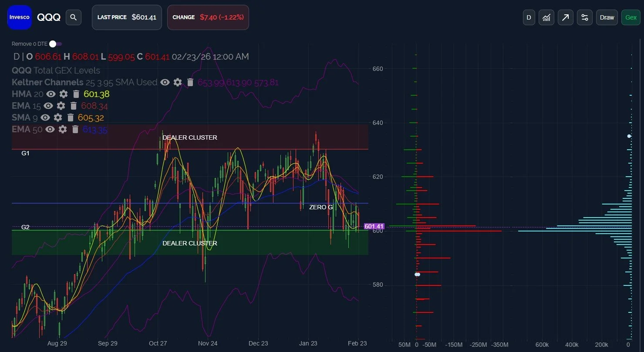This screenshot has height=352, width=644.
Task: Click the upper DEALER CLUSTER label
Action: tap(190, 137)
